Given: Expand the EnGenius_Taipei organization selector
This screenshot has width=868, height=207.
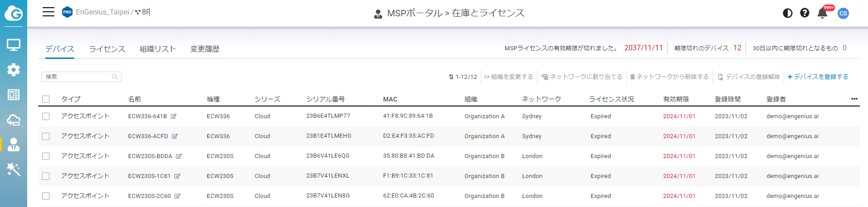Looking at the screenshot, I should click(102, 12).
